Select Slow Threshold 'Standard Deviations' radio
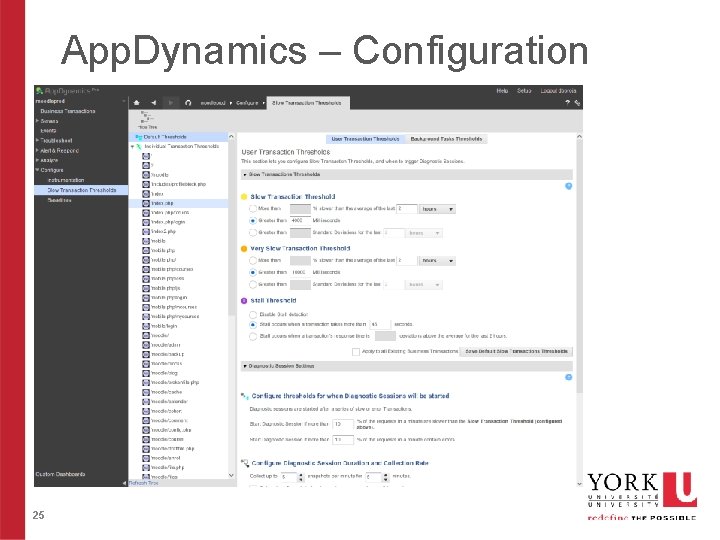This screenshot has height=540, width=720. (253, 232)
